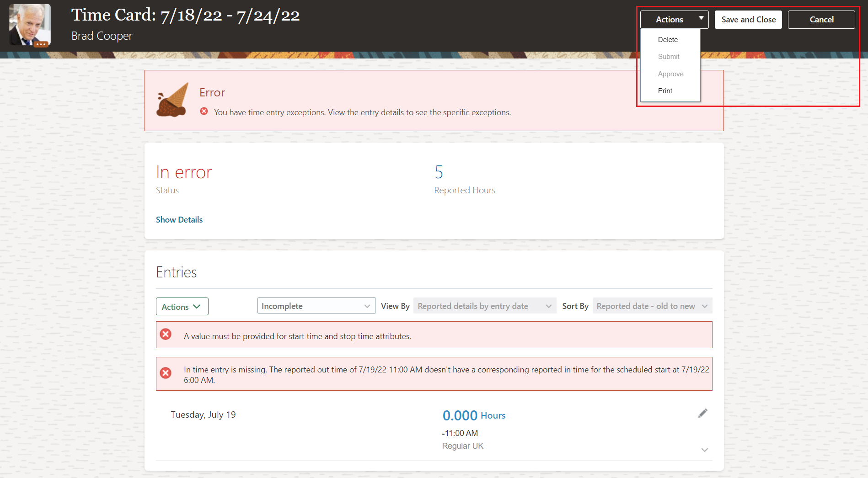Expand the Tuesday, July 19 entry chevron
The width and height of the screenshot is (868, 478).
coord(705,450)
